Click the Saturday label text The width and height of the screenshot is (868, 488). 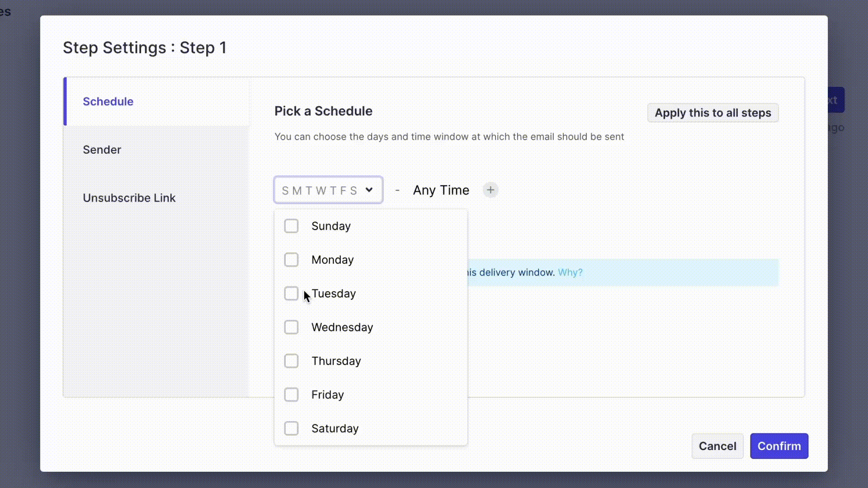tap(335, 428)
